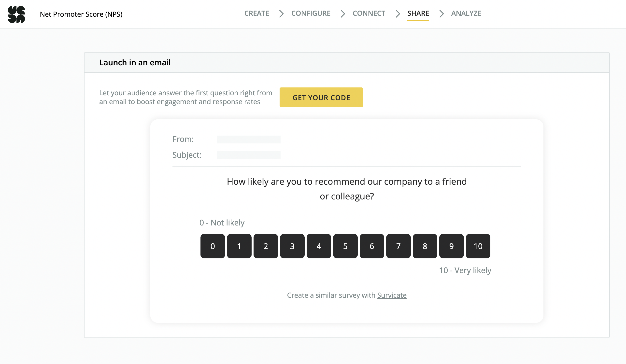The height and width of the screenshot is (364, 626).
Task: Click the chevron before ANALYZE
Action: coord(441,14)
